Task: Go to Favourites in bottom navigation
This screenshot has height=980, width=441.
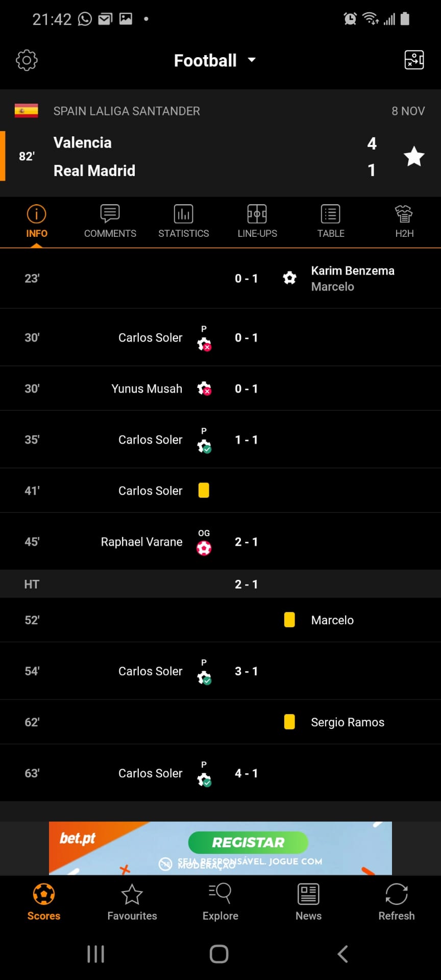Action: click(x=132, y=902)
